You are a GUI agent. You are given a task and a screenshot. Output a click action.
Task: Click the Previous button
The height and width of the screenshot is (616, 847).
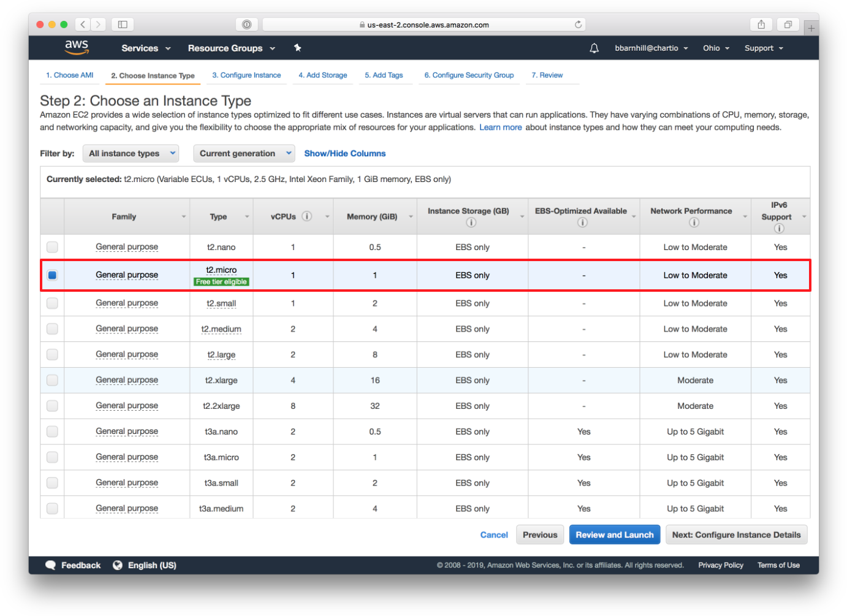tap(540, 534)
